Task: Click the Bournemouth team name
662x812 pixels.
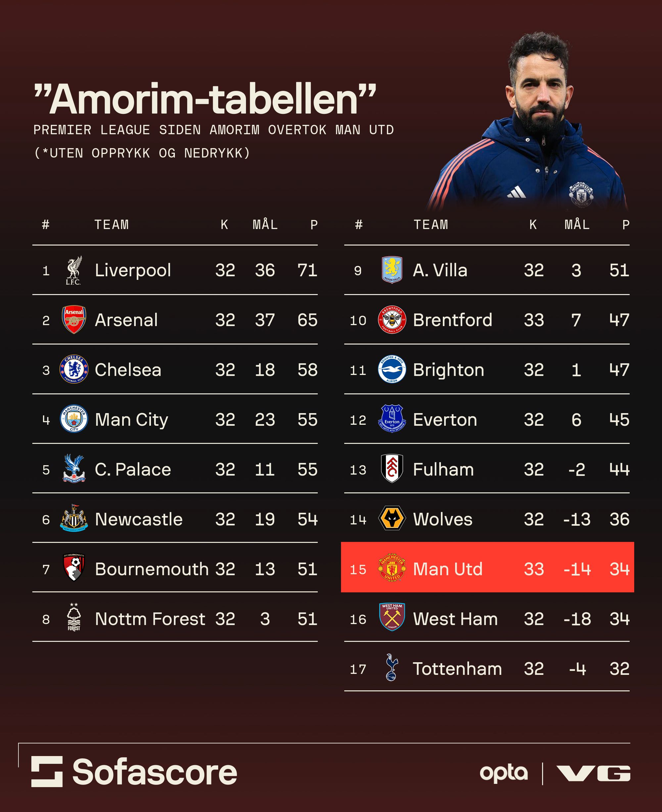Action: [151, 569]
